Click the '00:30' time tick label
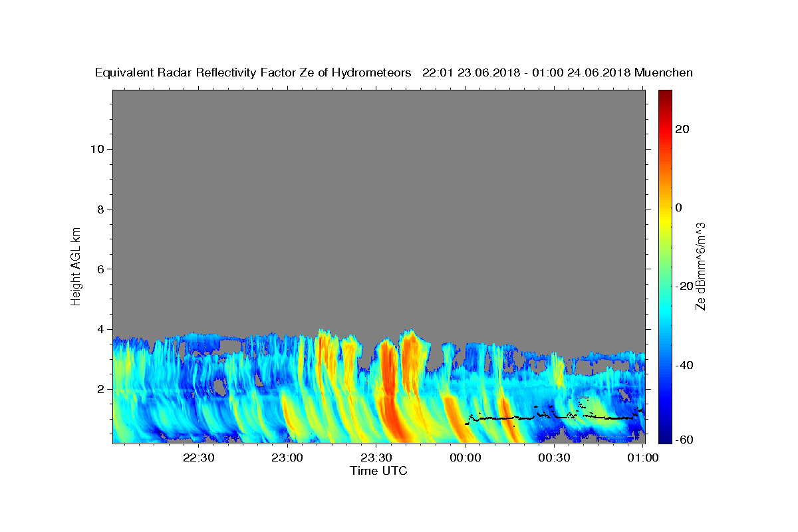This screenshot has width=798, height=532. [x=554, y=458]
